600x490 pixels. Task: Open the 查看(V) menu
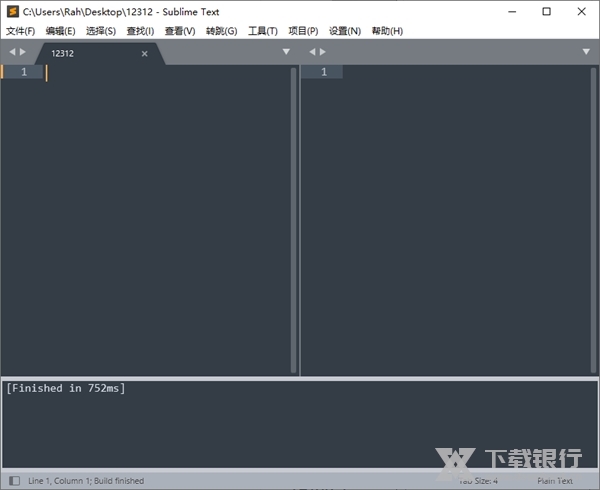point(180,31)
